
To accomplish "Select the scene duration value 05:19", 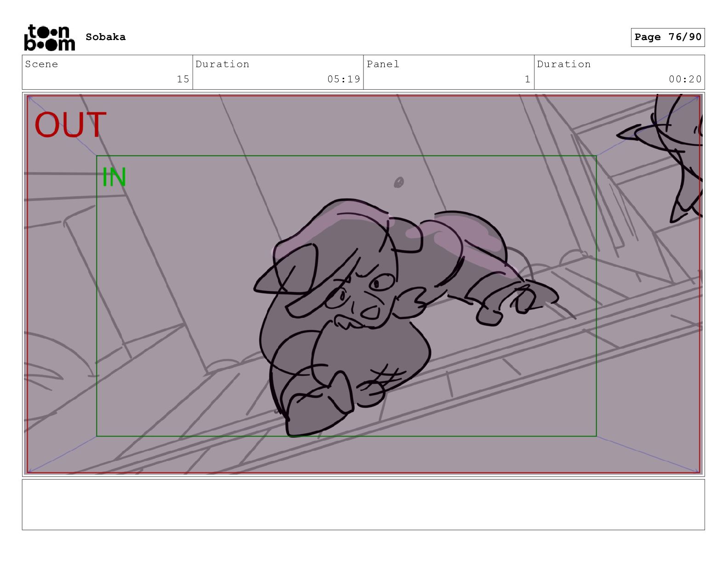I will click(x=344, y=79).
